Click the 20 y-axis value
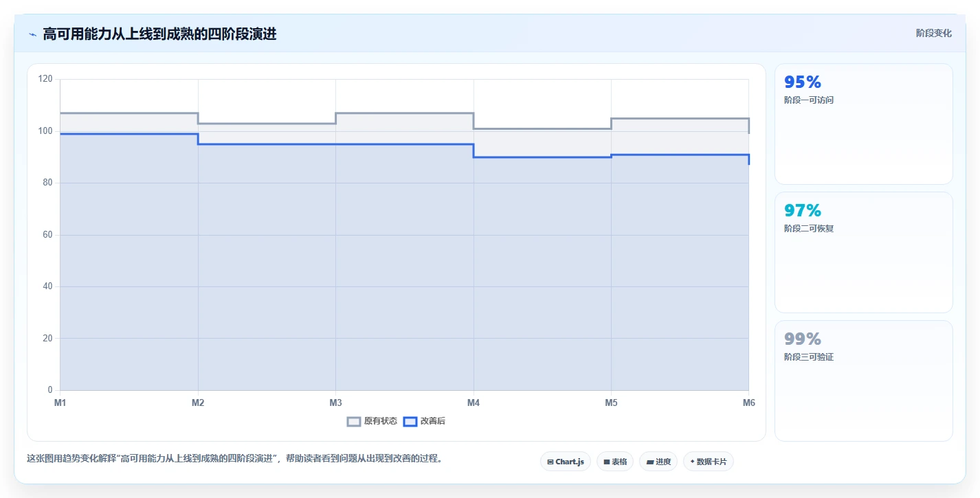 coord(47,339)
